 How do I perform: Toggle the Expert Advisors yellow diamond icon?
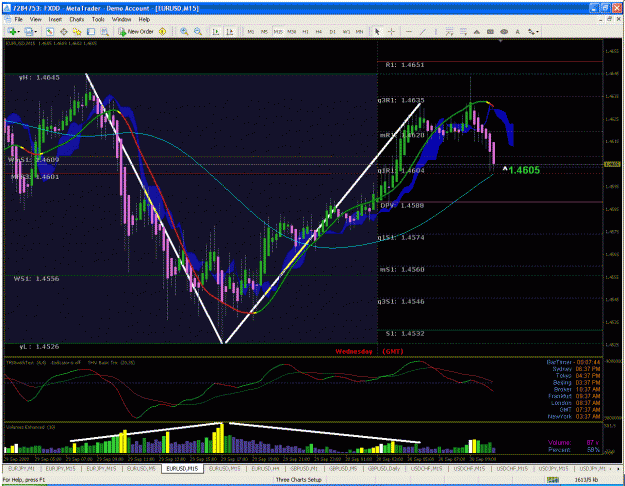[x=162, y=31]
